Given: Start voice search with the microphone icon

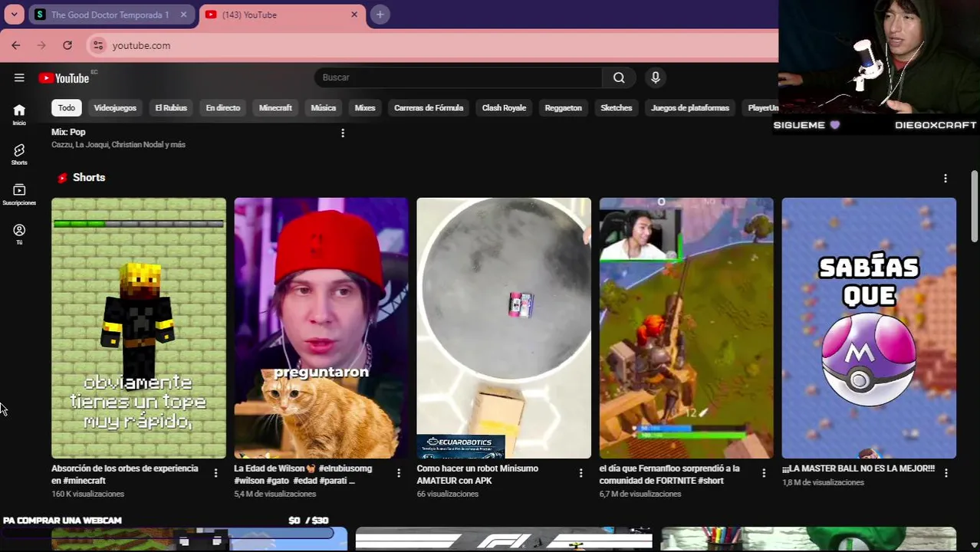Looking at the screenshot, I should 655,77.
